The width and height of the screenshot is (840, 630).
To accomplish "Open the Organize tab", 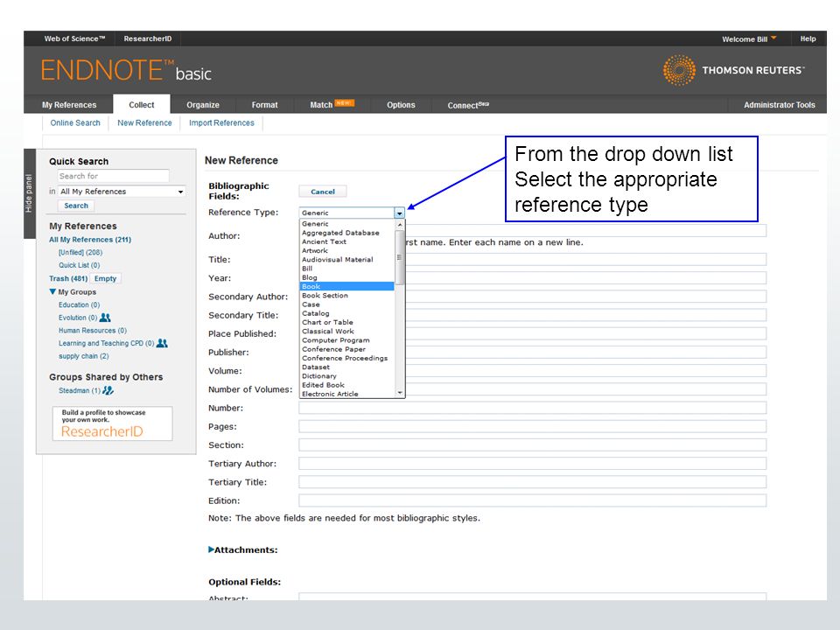I will point(203,105).
